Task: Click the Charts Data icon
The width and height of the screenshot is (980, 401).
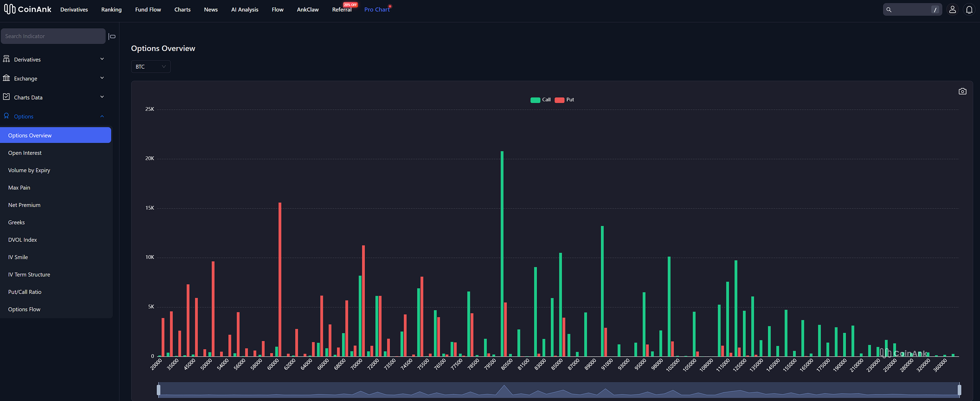Action: click(6, 97)
